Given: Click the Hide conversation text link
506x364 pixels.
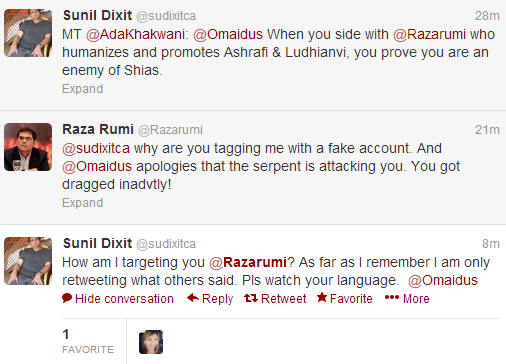Looking at the screenshot, I should click(124, 299).
